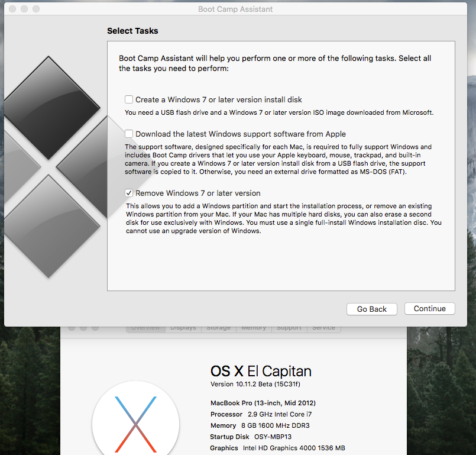Minimize the Boot Camp Assistant window
Viewport: 476px width, 455px height.
pyautogui.click(x=24, y=9)
